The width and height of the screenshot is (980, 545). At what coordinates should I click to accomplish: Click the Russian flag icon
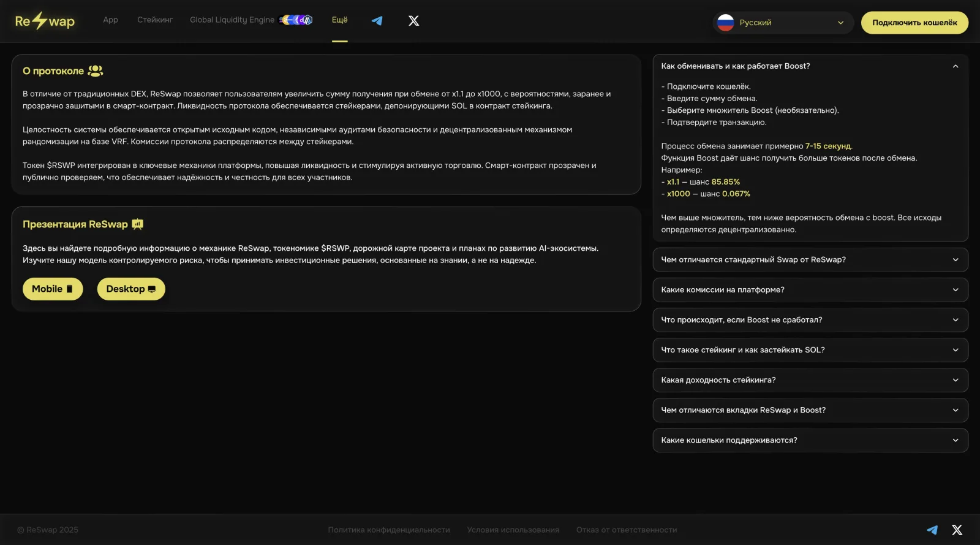click(726, 23)
